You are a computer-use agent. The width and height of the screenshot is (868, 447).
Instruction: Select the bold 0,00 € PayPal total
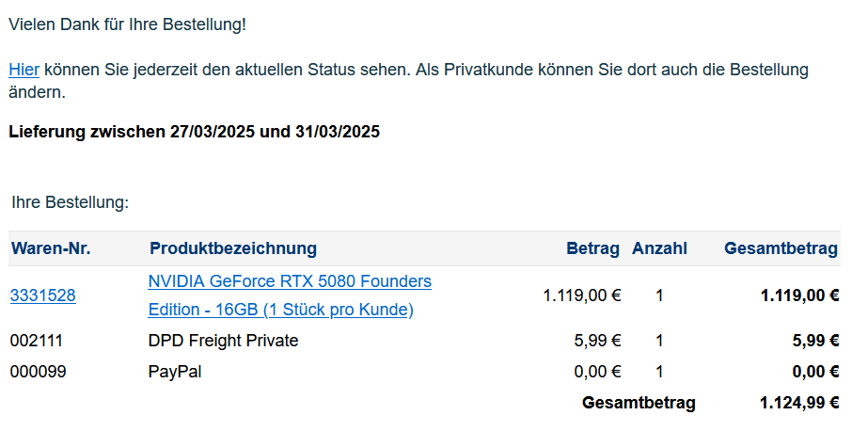click(x=815, y=372)
